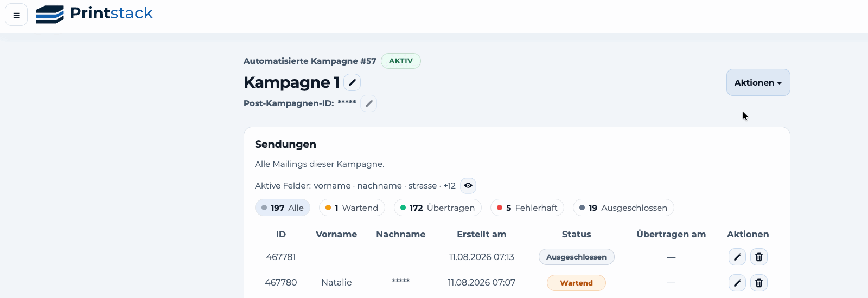The width and height of the screenshot is (868, 298).
Task: Click the Nachname column header
Action: click(x=401, y=234)
